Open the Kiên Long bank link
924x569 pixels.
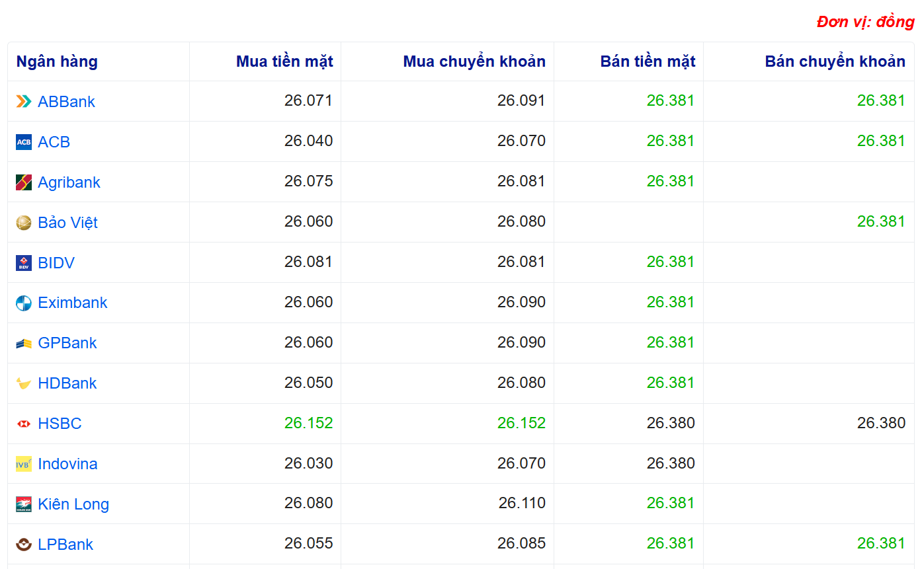click(x=73, y=504)
